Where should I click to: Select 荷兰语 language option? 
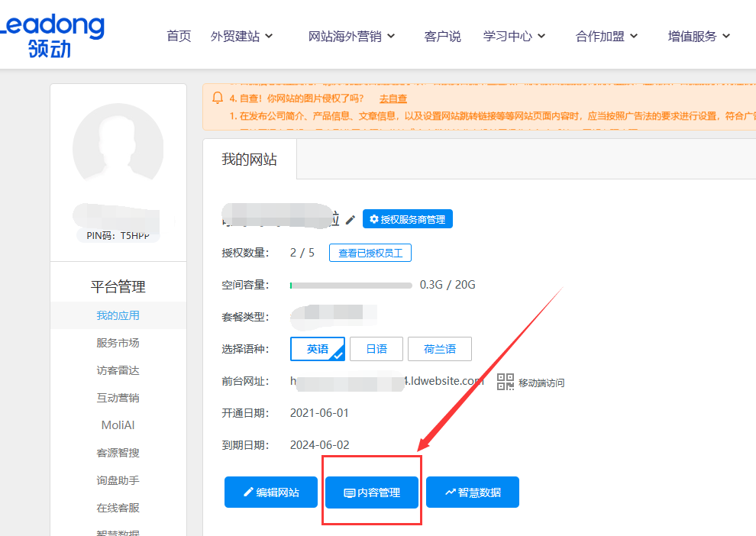coord(440,349)
